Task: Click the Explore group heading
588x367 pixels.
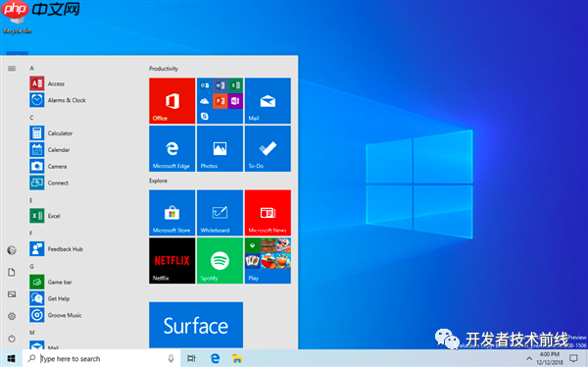Action: 158,181
